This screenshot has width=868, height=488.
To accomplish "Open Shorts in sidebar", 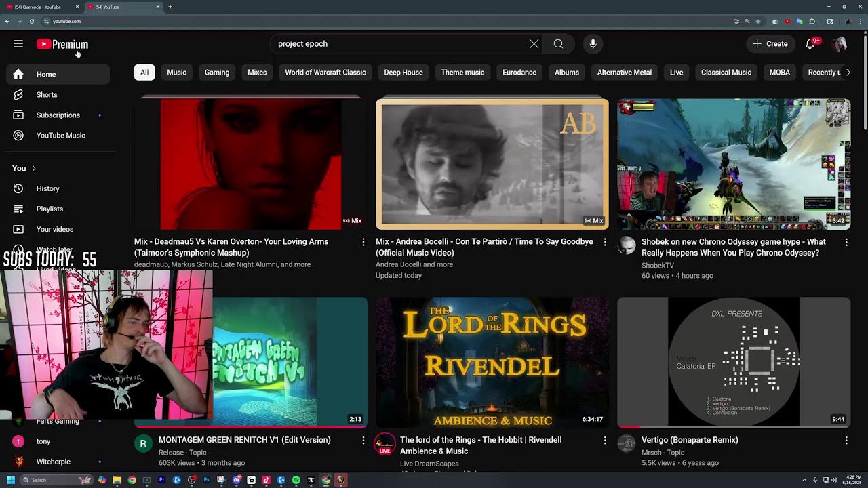I will 47,95.
